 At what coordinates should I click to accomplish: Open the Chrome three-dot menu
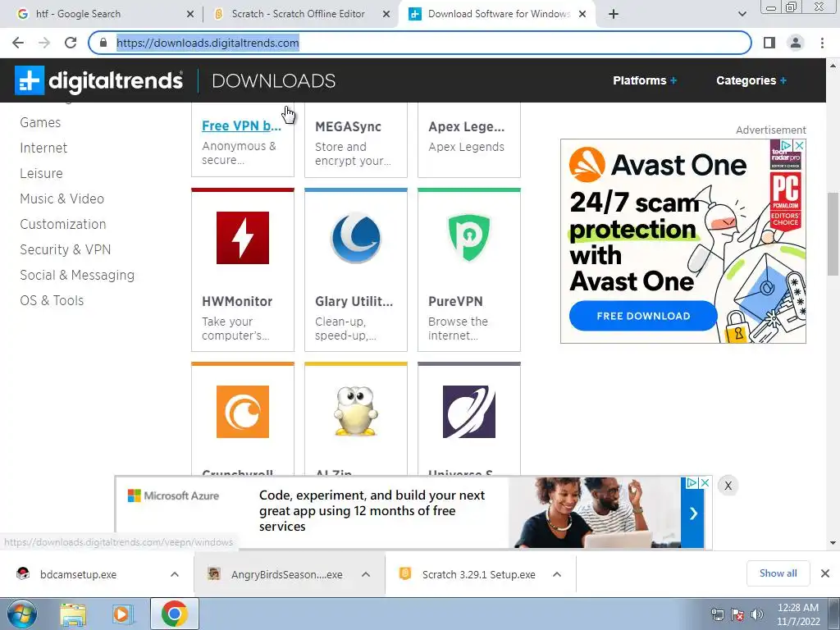(822, 43)
